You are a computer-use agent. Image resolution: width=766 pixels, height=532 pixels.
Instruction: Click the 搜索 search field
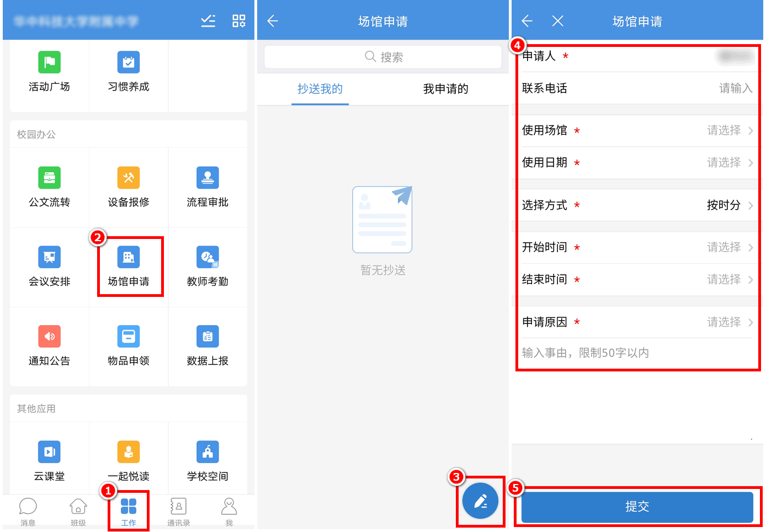click(383, 57)
